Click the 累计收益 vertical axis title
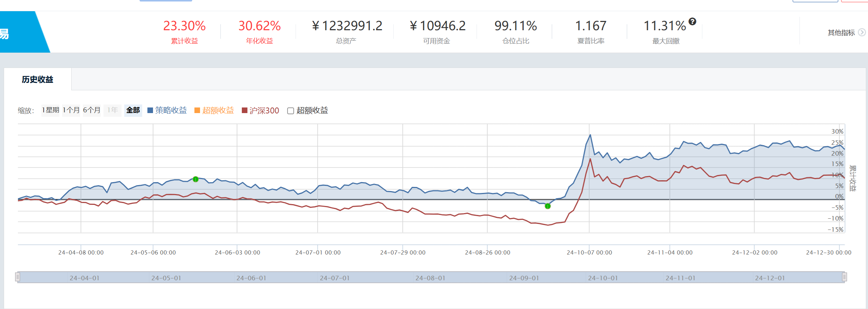 852,178
